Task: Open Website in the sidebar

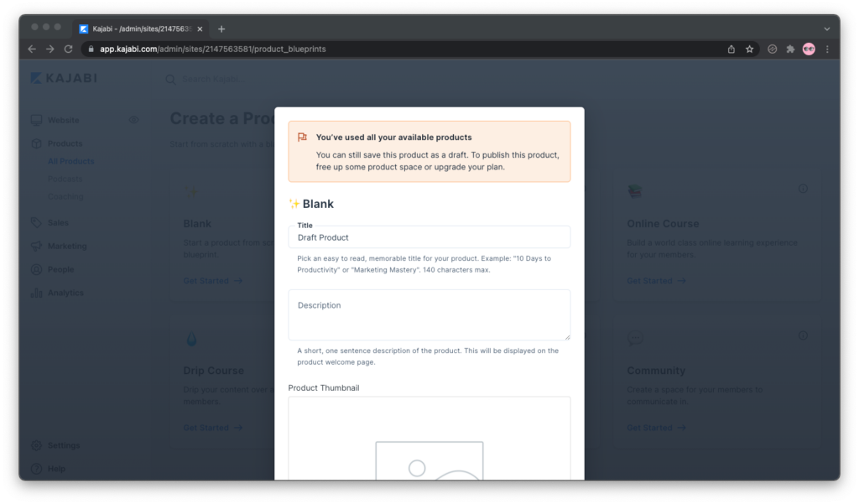Action: (x=63, y=120)
